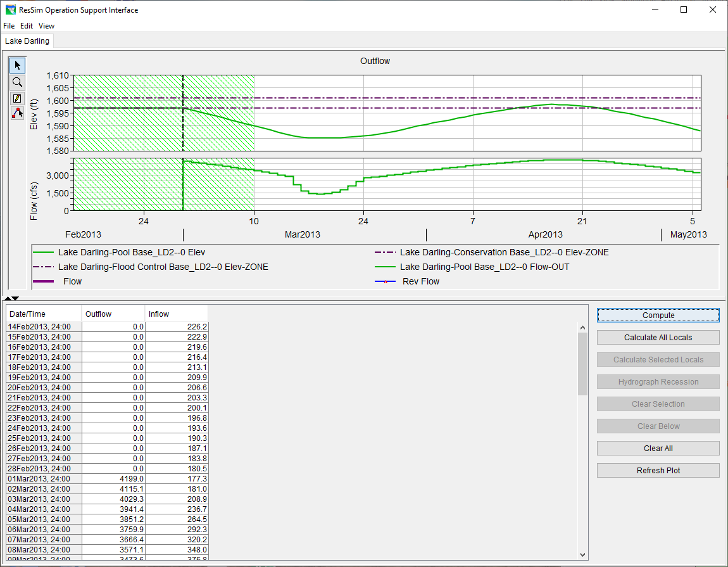Collapse plot panel with the up splitter arrow
This screenshot has height=567, width=728.
8,298
